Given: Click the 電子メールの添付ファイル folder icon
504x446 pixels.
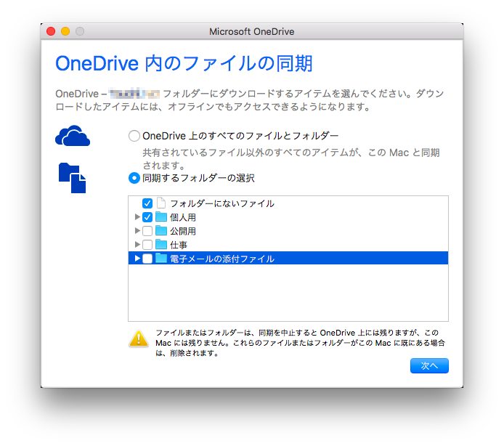Looking at the screenshot, I should coord(161,258).
